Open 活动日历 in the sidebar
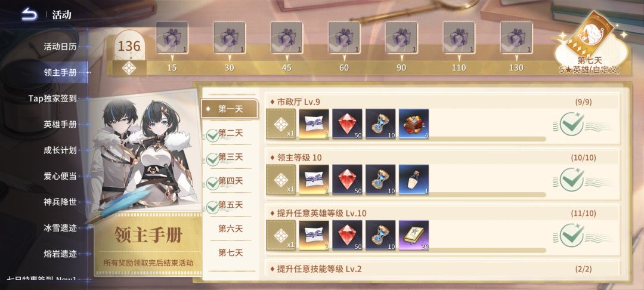 pos(60,47)
